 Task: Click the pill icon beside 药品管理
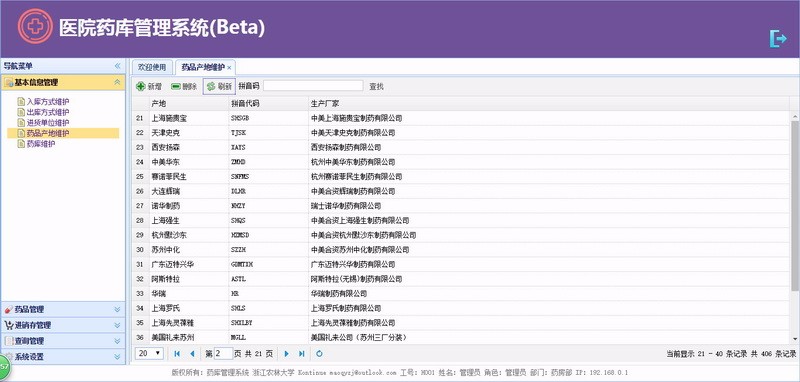[9, 309]
